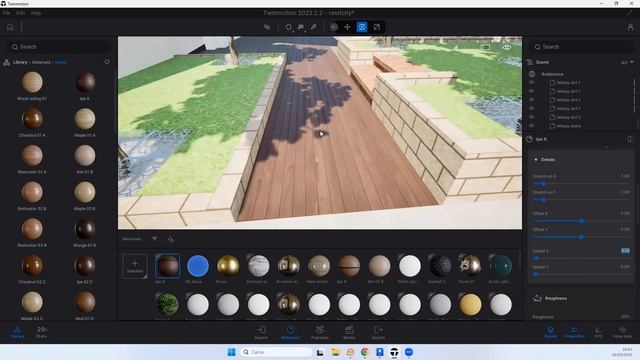
Task: Switch to the Import tab
Action: [x=261, y=332]
